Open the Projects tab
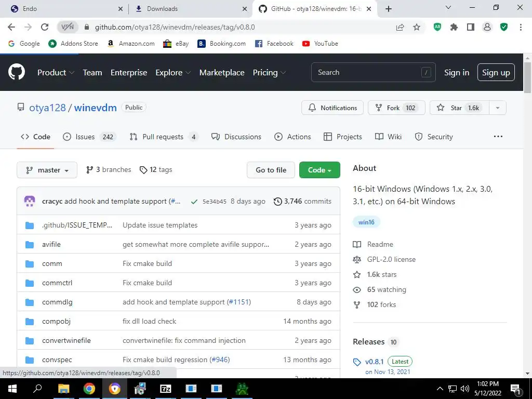This screenshot has width=532, height=399. click(x=343, y=137)
